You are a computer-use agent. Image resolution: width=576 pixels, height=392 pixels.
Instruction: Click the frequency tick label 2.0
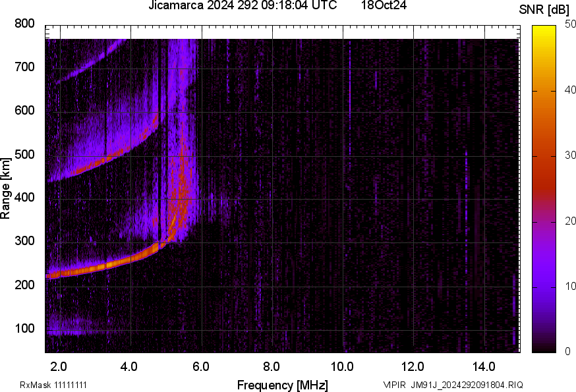[59, 366]
